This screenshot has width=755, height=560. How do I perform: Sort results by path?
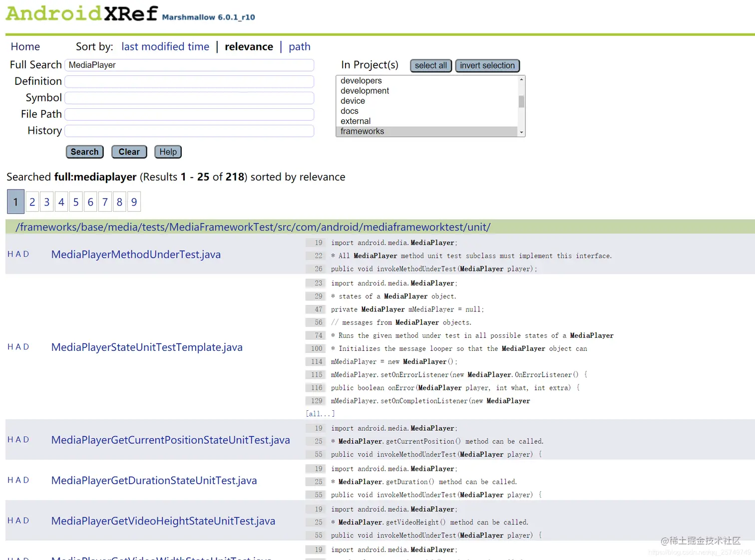pyautogui.click(x=300, y=46)
